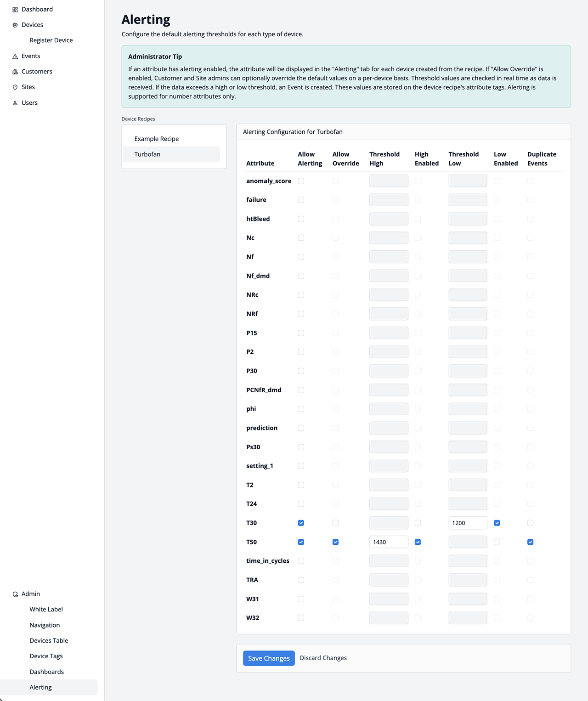Open the Register Device page
588x701 pixels.
pyautogui.click(x=51, y=40)
